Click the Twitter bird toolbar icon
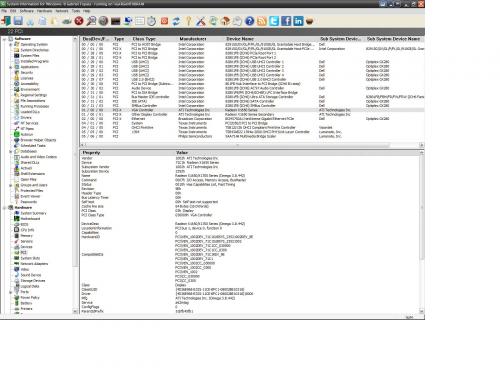500x375 pixels. (x=274, y=21)
